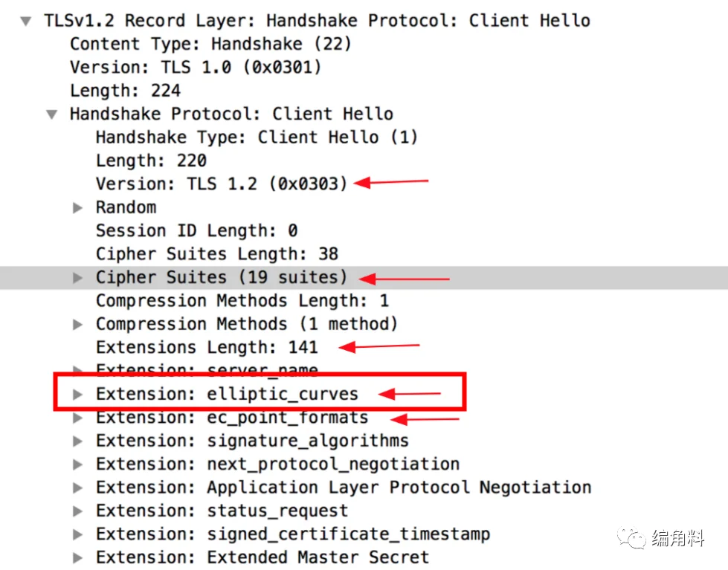The height and width of the screenshot is (570, 728).
Task: Expand next_protocol_negotiation extension
Action: coord(77,464)
